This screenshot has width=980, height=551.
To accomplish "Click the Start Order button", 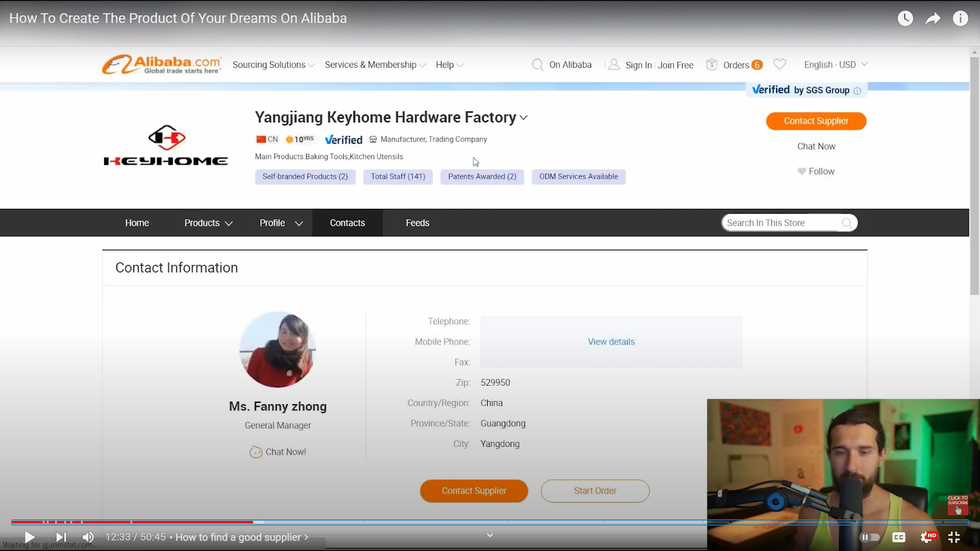I will point(595,491).
